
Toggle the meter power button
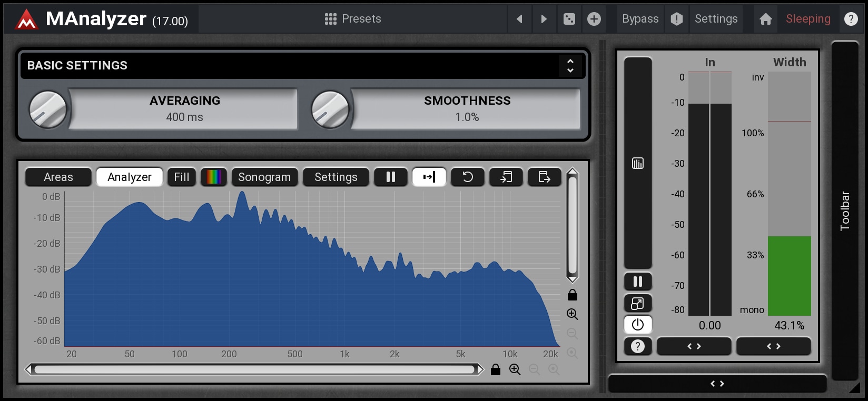pyautogui.click(x=637, y=325)
